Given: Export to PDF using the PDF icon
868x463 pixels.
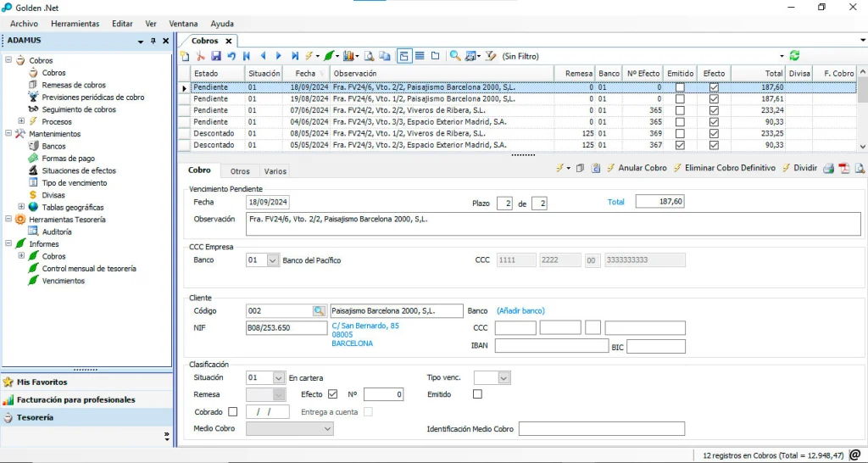Looking at the screenshot, I should point(844,168).
